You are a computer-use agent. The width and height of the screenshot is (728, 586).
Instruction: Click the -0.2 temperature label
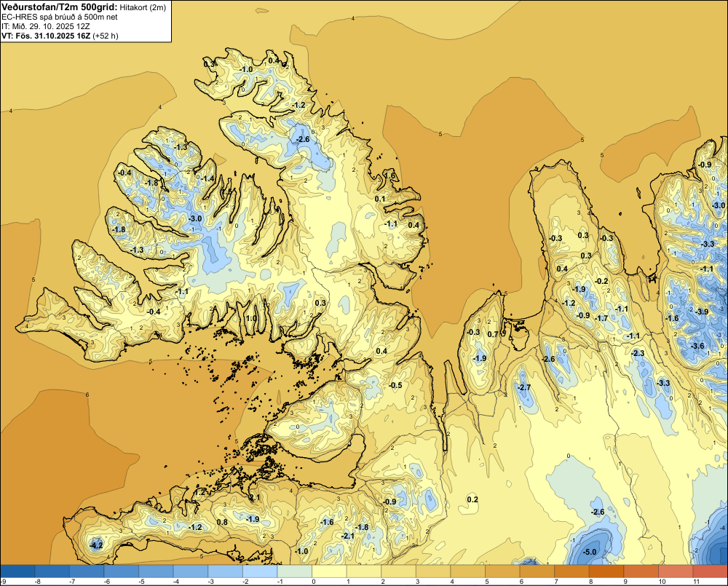pos(601,282)
